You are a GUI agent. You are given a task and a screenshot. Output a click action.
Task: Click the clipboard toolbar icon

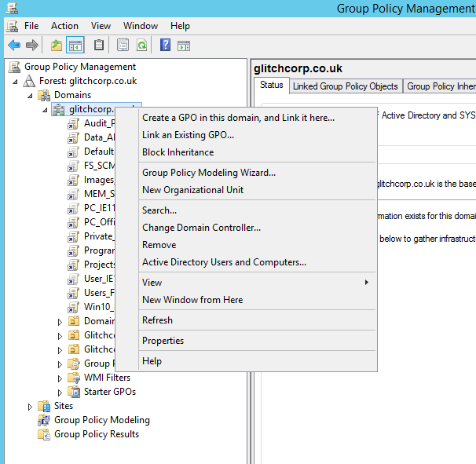99,46
